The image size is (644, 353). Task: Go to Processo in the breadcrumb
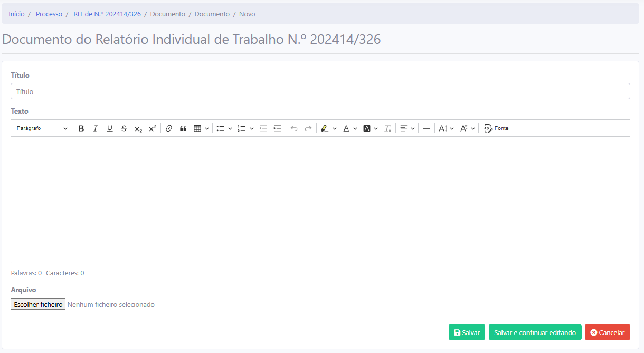pyautogui.click(x=49, y=14)
